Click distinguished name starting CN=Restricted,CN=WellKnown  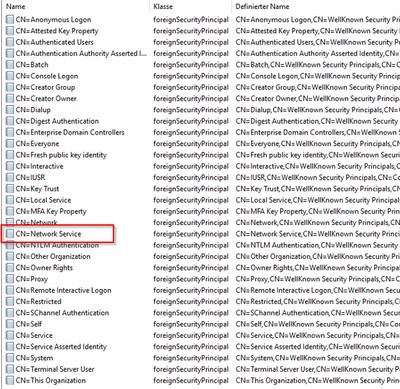click(318, 302)
